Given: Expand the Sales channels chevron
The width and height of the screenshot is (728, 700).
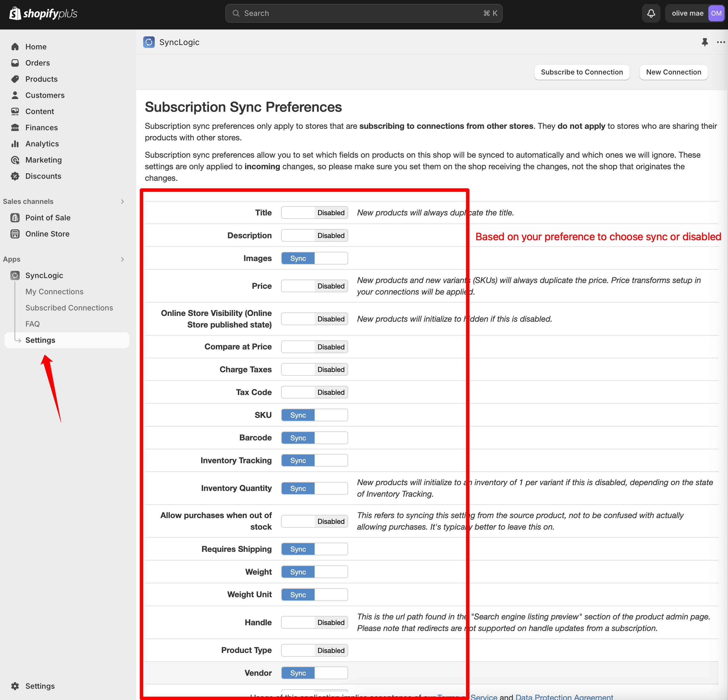Looking at the screenshot, I should (122, 201).
